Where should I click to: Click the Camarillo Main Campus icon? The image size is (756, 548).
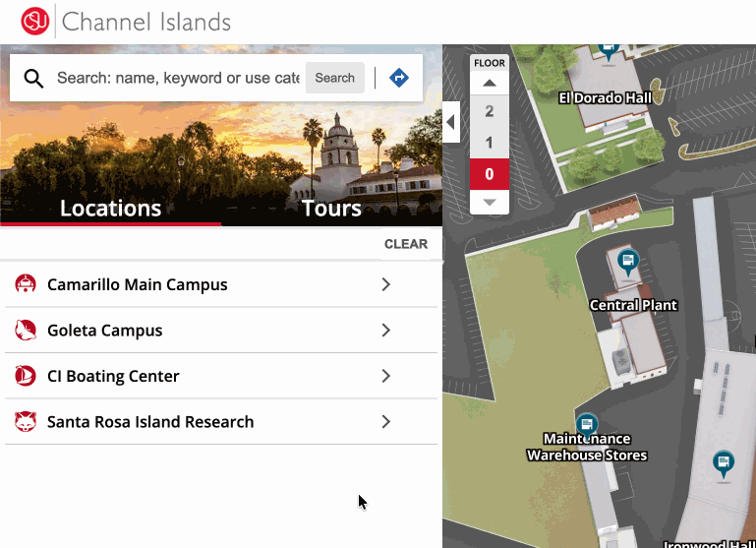coord(26,284)
